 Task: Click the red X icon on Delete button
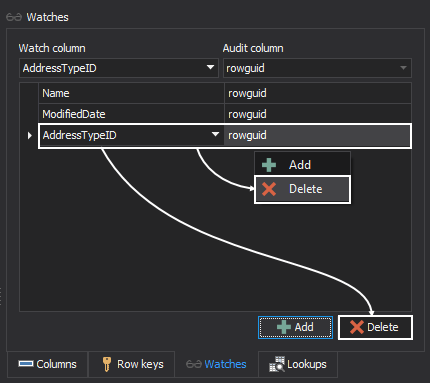357,327
